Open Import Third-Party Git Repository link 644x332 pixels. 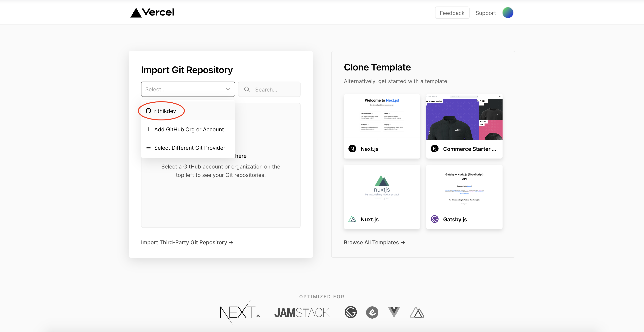[187, 242]
